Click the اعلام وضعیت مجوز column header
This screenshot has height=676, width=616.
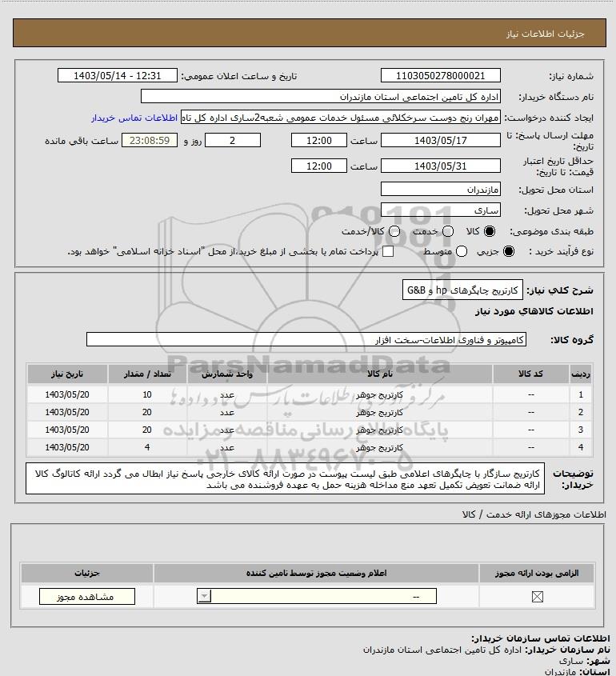317,573
